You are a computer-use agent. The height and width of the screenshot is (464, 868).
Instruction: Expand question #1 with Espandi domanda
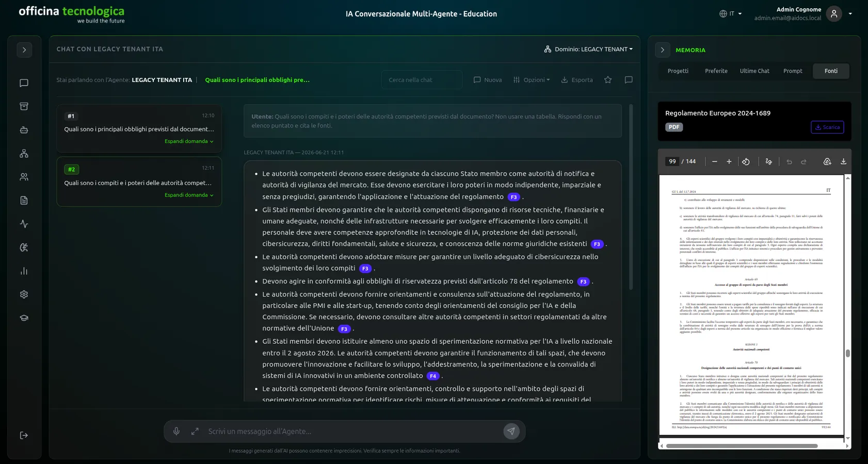(x=189, y=141)
